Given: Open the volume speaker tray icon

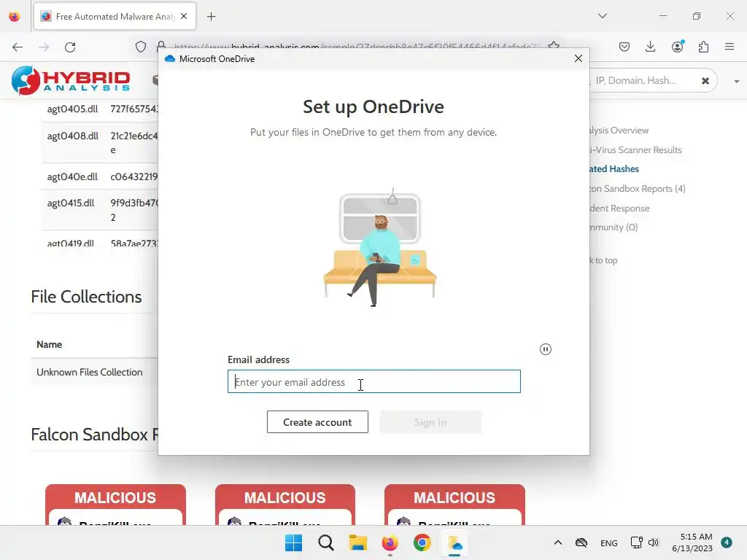Looking at the screenshot, I should tap(654, 542).
